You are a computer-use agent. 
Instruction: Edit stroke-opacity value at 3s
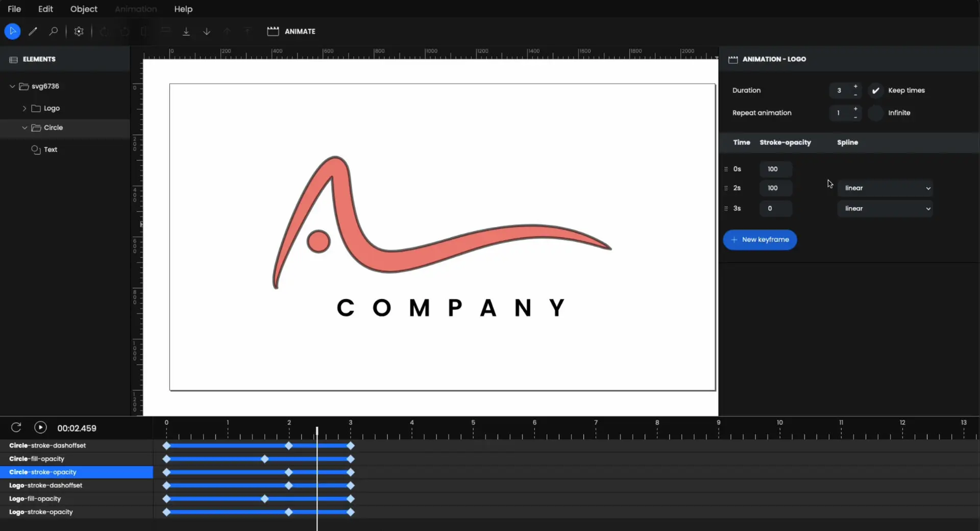coord(775,208)
